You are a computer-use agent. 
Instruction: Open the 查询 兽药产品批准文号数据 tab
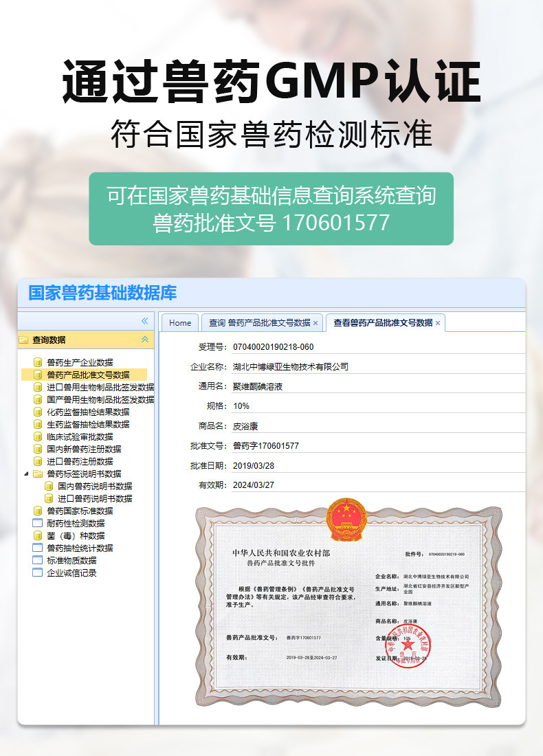click(259, 322)
